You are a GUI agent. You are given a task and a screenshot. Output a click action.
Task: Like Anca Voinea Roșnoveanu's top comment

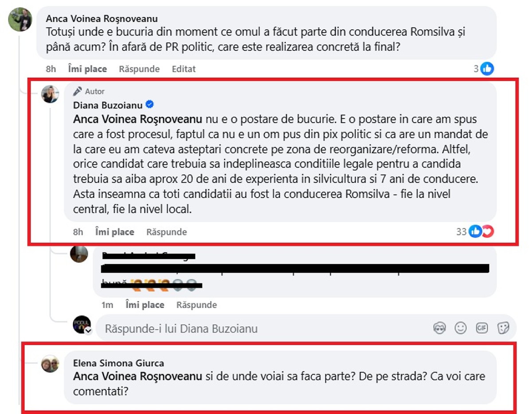pyautogui.click(x=87, y=69)
